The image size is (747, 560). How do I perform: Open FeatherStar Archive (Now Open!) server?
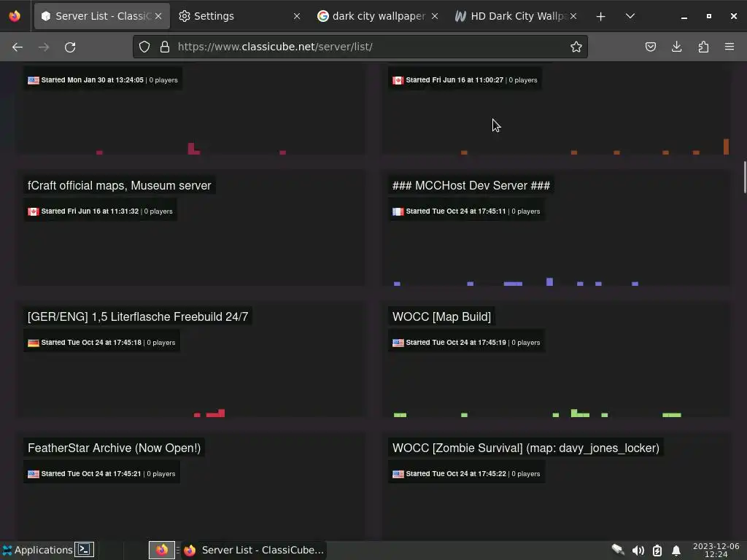[x=114, y=448]
